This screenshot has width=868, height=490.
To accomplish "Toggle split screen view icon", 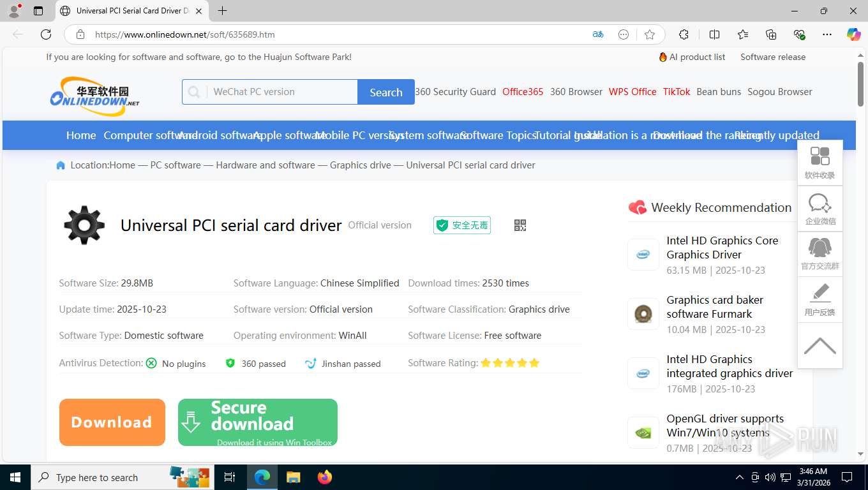I will pyautogui.click(x=714, y=34).
